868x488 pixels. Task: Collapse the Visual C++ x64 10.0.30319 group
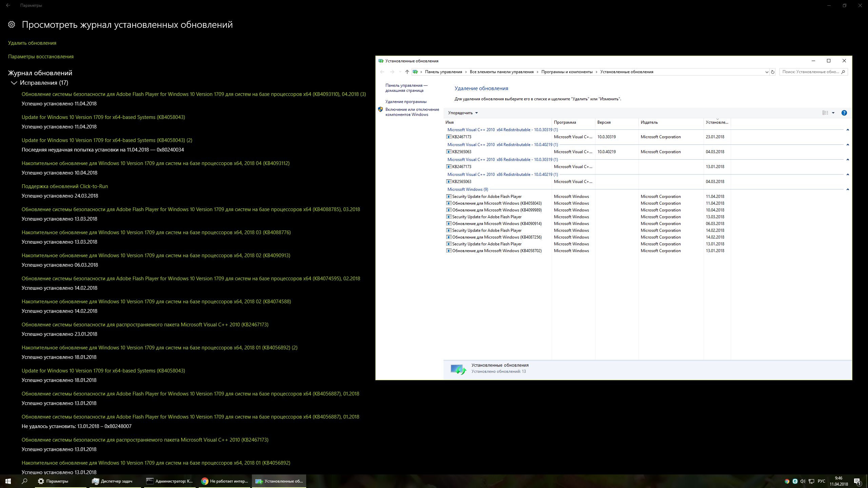[848, 130]
